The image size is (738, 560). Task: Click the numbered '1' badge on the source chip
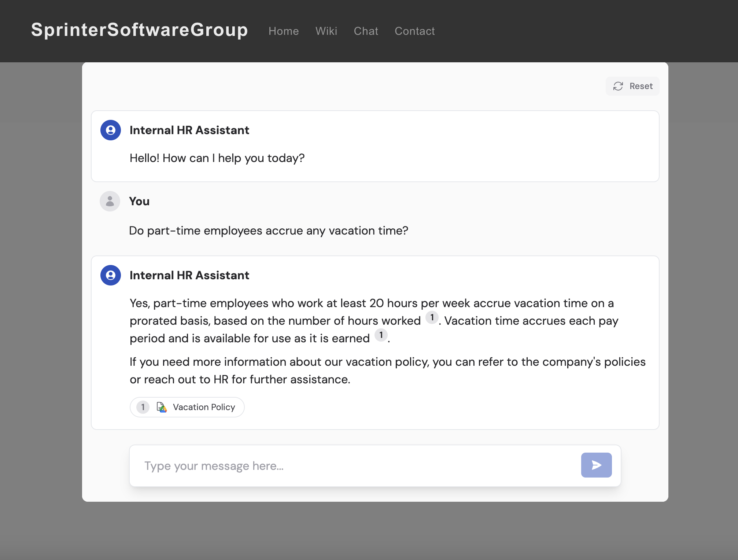tap(143, 407)
